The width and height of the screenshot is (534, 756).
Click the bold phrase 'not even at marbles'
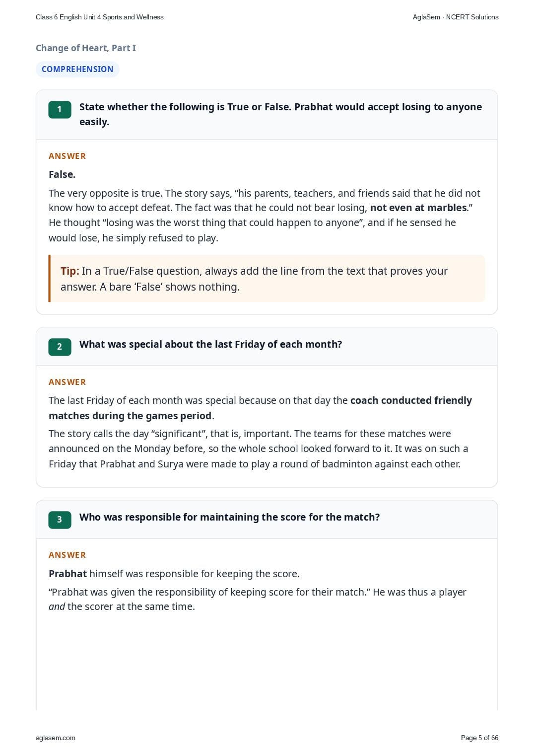tap(418, 208)
